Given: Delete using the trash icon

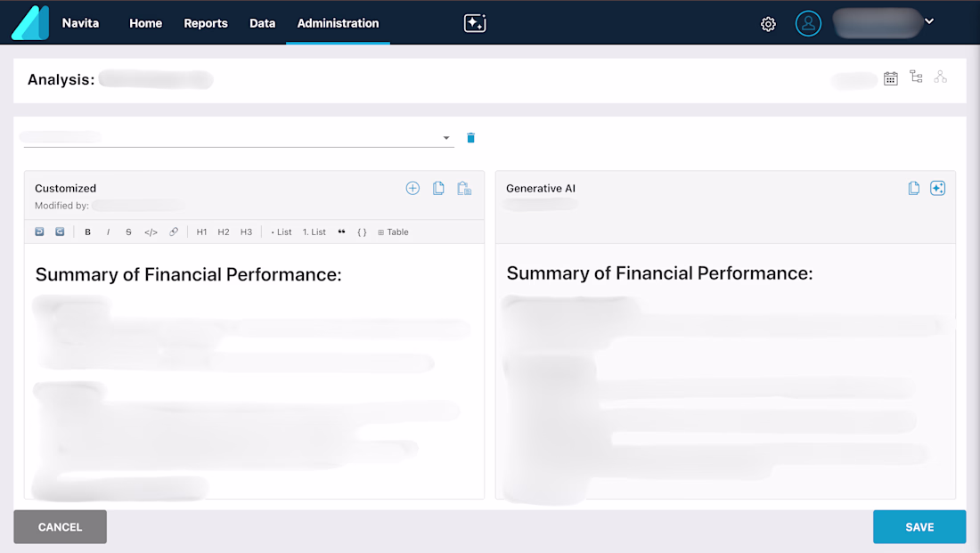Looking at the screenshot, I should (x=470, y=137).
